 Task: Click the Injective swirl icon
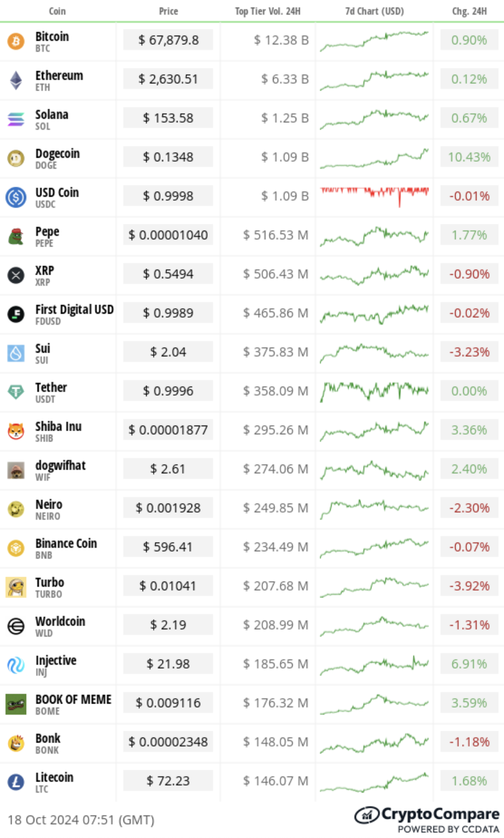point(16,665)
